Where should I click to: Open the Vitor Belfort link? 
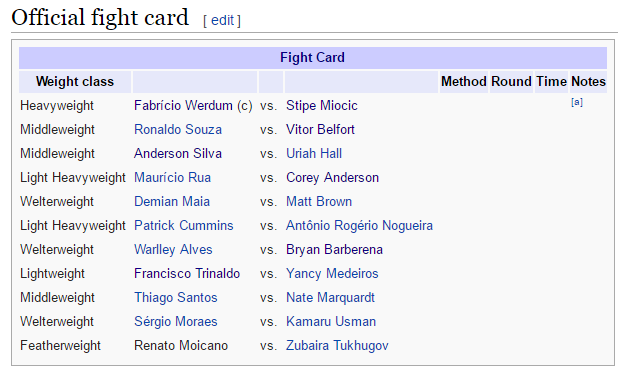click(320, 130)
